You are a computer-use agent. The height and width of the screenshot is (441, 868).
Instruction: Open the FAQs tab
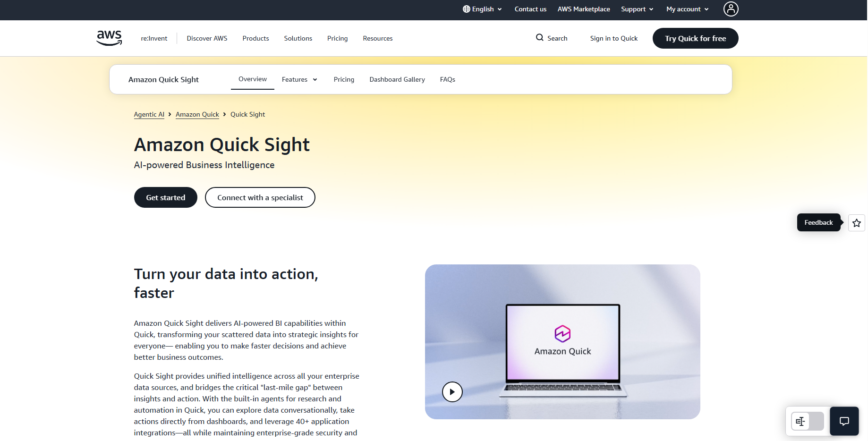448,79
